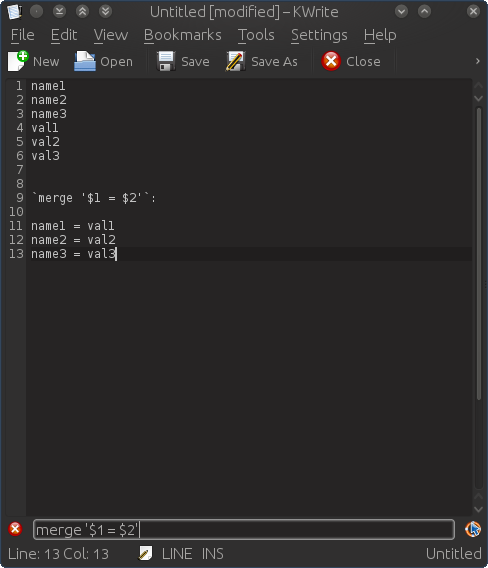The image size is (488, 568).
Task: Click line number 10 in the gutter
Action: coord(16,212)
